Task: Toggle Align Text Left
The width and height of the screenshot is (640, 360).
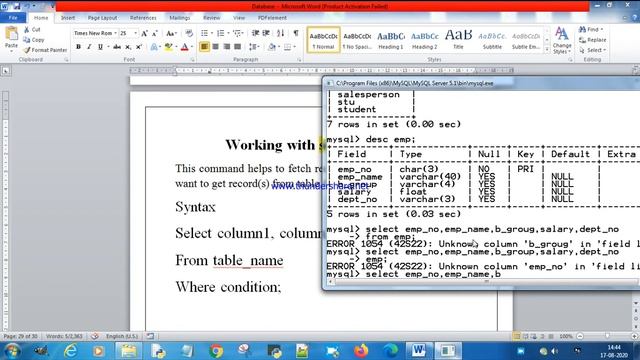Action: pyautogui.click(x=204, y=47)
